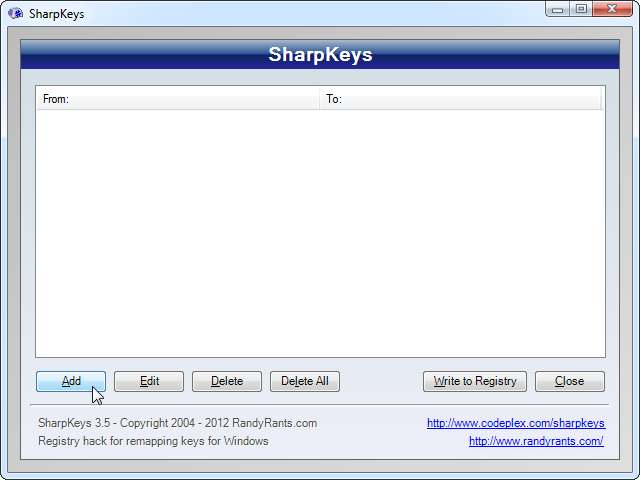
Task: Open the Edit mapping button
Action: pos(149,381)
